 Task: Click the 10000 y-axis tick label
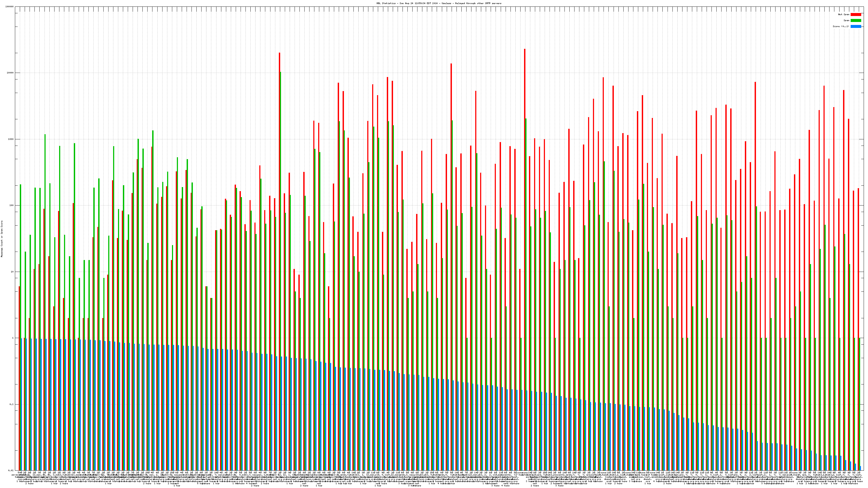(11, 73)
